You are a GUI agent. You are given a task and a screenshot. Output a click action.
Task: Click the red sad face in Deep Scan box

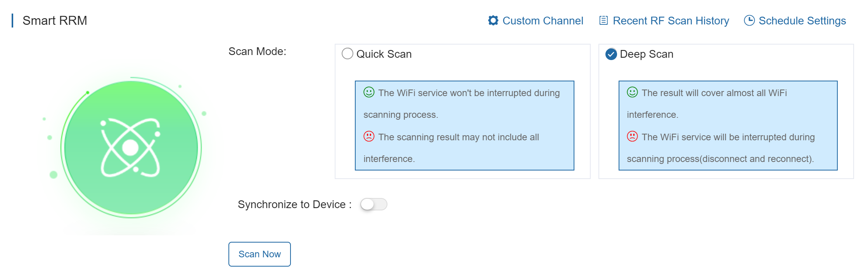tap(632, 136)
